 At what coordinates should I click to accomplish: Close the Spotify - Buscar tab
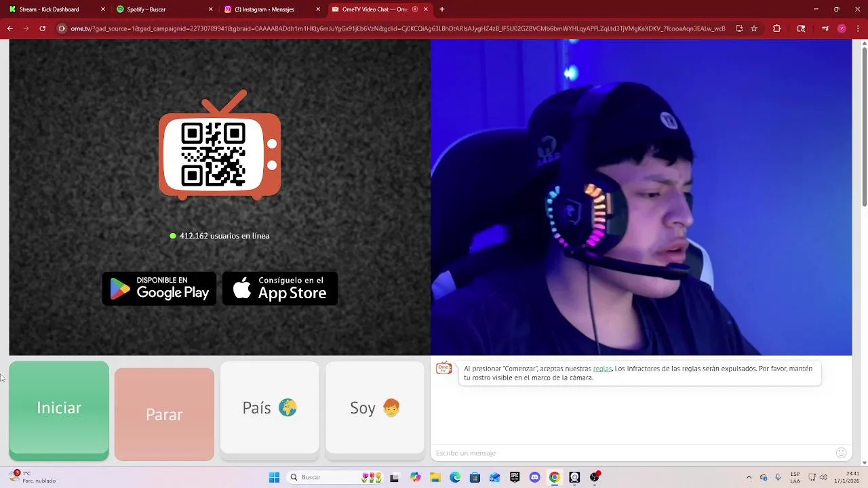point(210,9)
